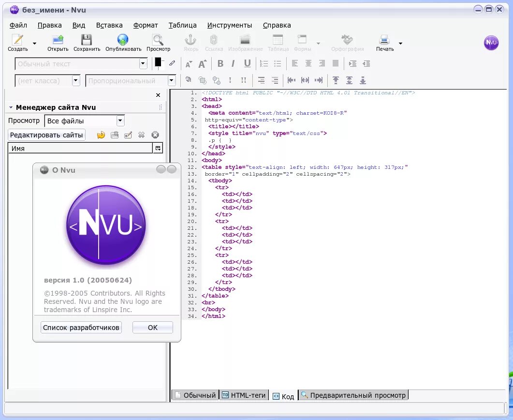Open the Инструменты menu

[229, 25]
